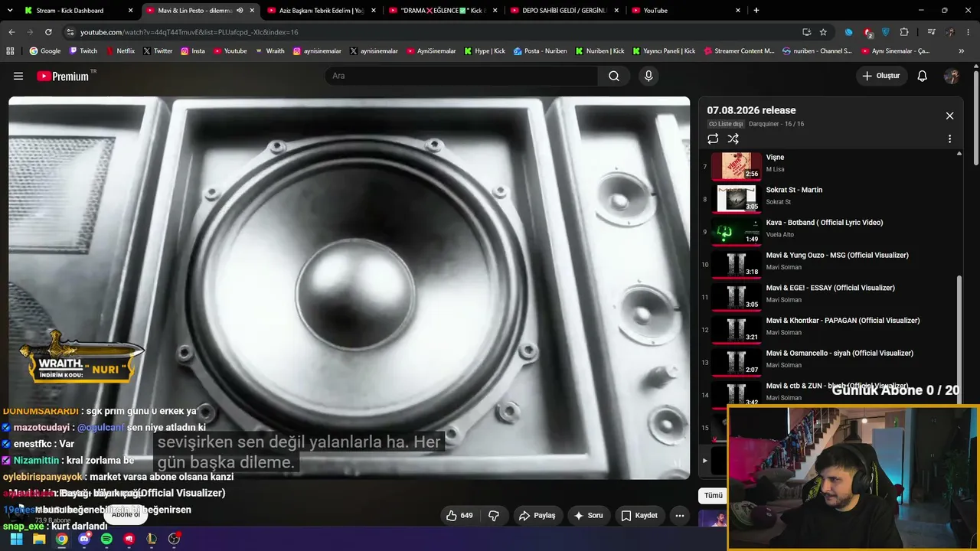Open Discord from the taskbar

tap(84, 539)
